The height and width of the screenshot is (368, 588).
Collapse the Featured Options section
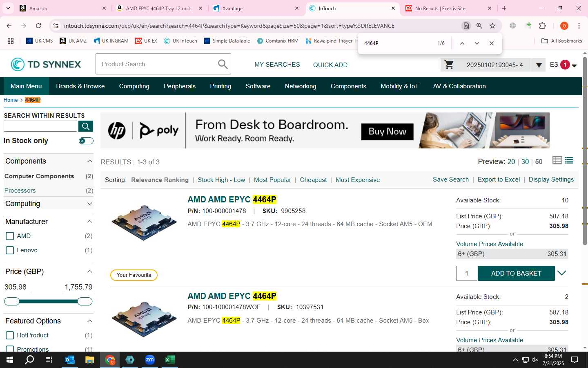click(89, 321)
